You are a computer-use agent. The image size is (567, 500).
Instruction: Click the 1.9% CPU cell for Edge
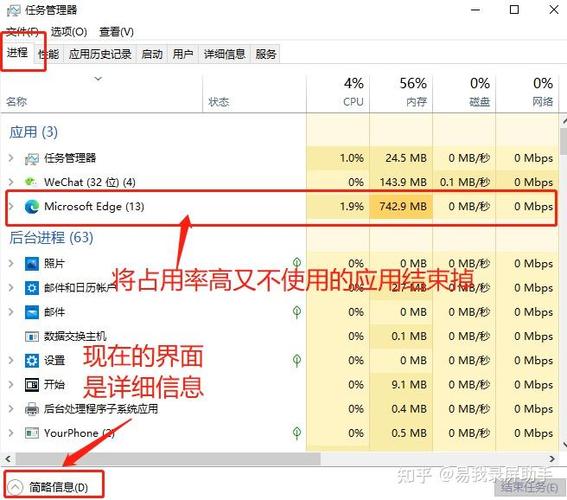pyautogui.click(x=338, y=206)
